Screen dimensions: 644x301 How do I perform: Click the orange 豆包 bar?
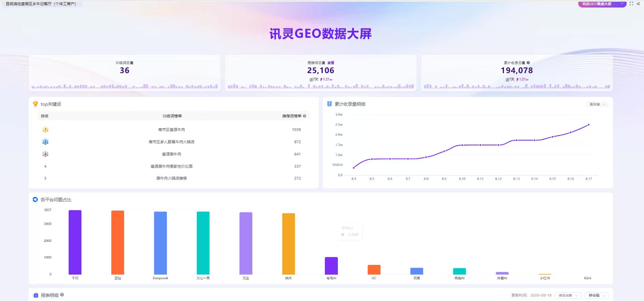[117, 243]
